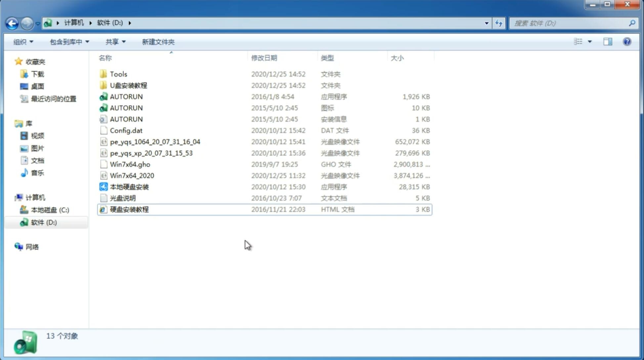Open 硬盘安装教程 HTML document

129,209
